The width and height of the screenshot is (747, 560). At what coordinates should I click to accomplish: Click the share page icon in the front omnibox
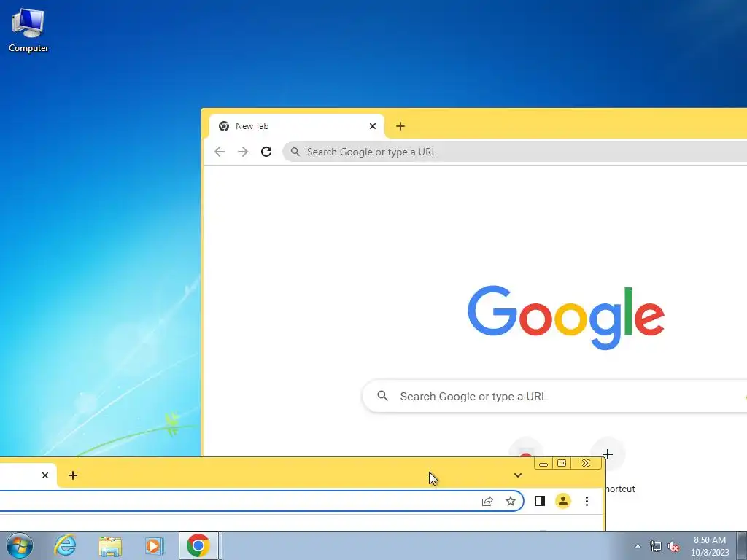[x=487, y=502]
